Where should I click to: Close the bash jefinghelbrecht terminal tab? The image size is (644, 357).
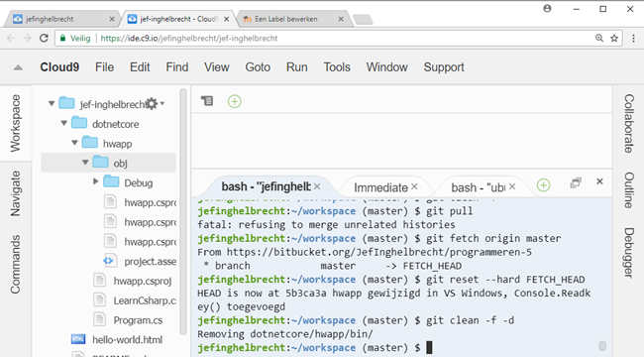point(317,186)
